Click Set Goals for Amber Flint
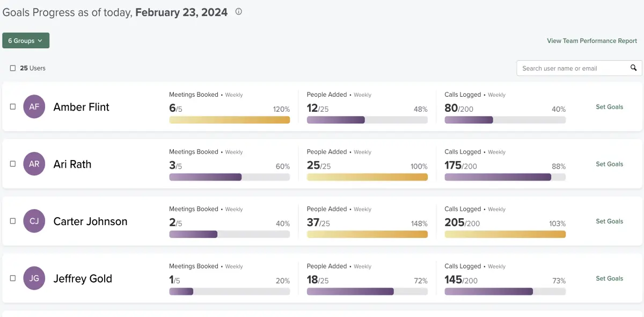 pyautogui.click(x=609, y=107)
